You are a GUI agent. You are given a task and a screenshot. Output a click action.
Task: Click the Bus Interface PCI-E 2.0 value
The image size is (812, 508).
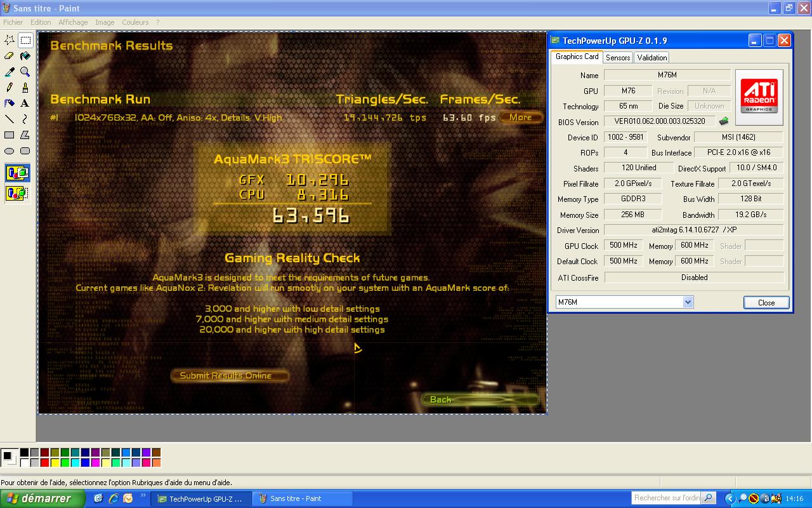[739, 152]
